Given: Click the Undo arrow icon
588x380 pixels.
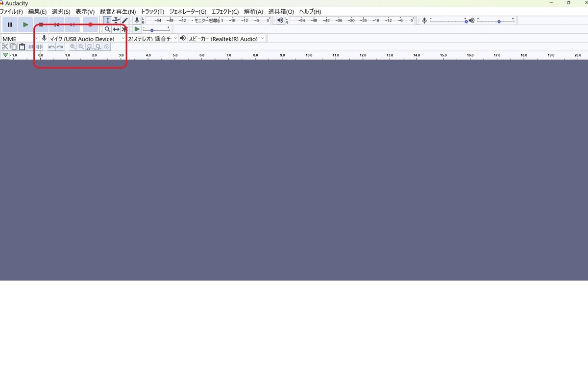Looking at the screenshot, I should [x=51, y=47].
